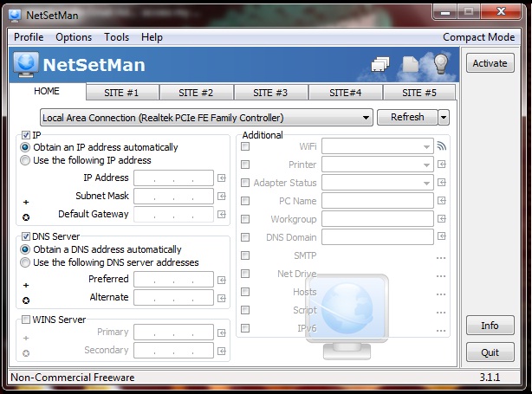
Task: Open the network adapter dropdown
Action: tap(206, 118)
